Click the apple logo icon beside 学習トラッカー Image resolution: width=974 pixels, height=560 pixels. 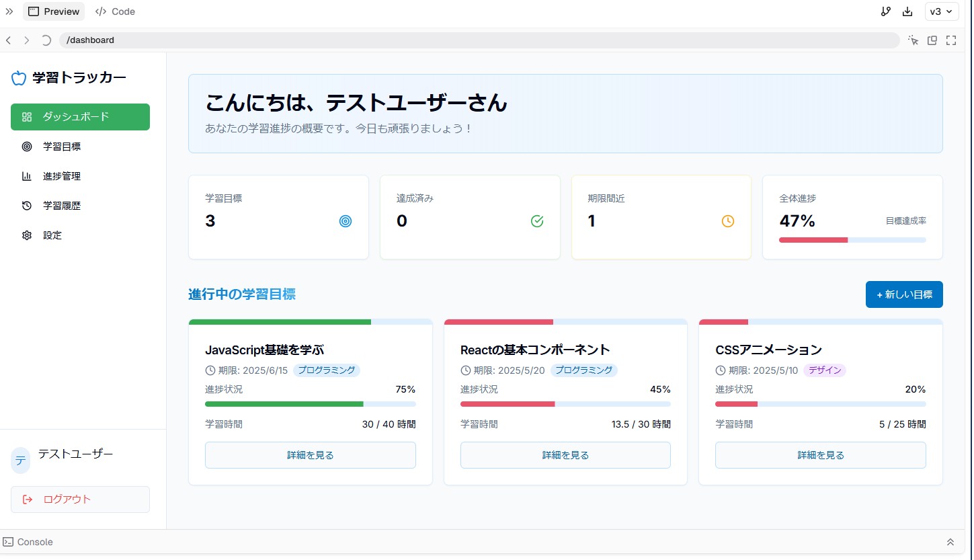(19, 78)
